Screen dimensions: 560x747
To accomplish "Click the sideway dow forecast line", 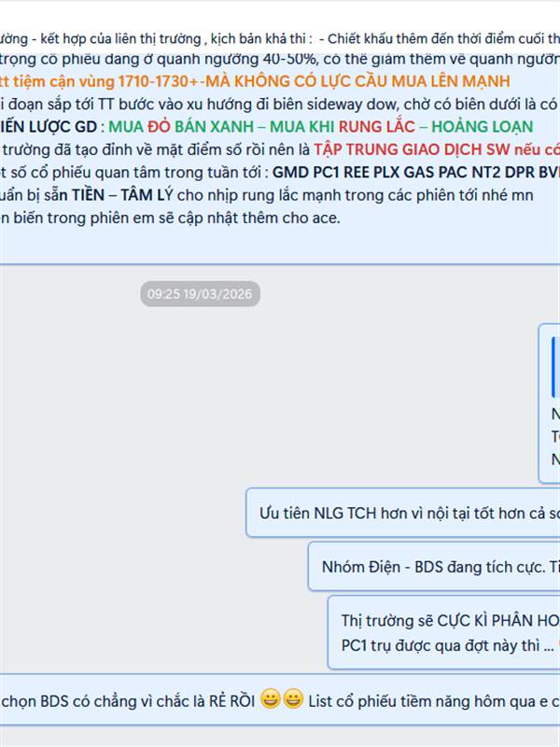I will (x=278, y=104).
